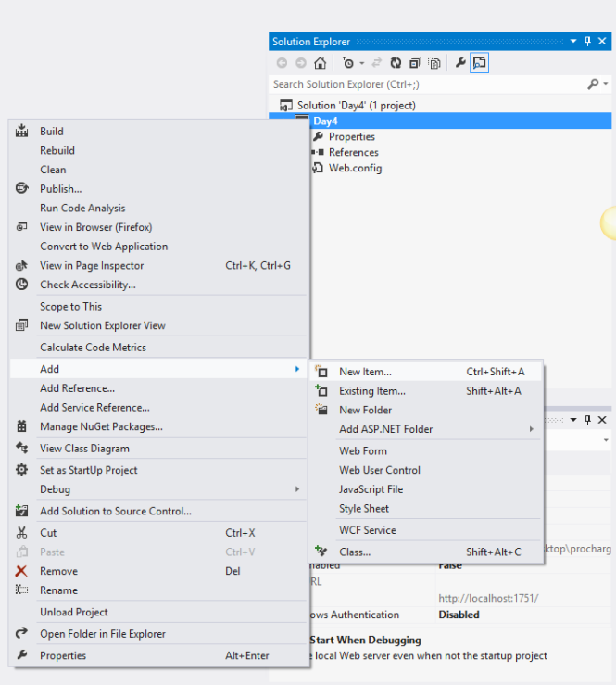The width and height of the screenshot is (616, 685).
Task: Select Web.config file in tree
Action: (x=356, y=168)
